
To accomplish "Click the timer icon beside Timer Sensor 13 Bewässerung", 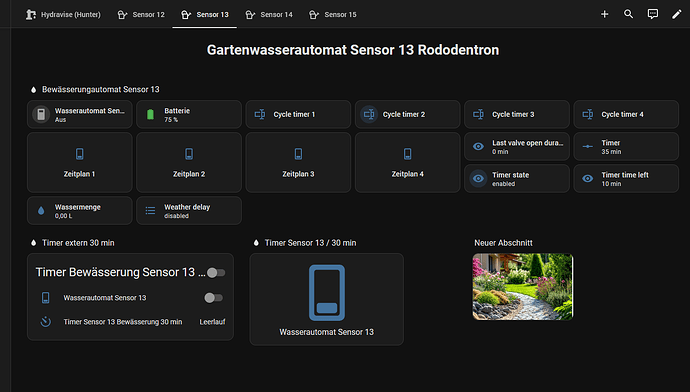I will tap(45, 322).
